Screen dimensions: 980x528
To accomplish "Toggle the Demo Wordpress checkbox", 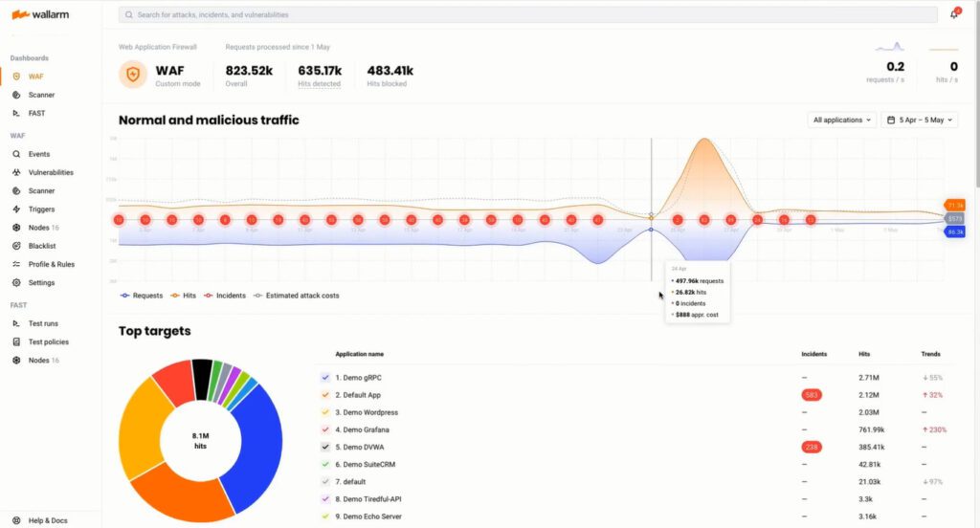I will [325, 412].
